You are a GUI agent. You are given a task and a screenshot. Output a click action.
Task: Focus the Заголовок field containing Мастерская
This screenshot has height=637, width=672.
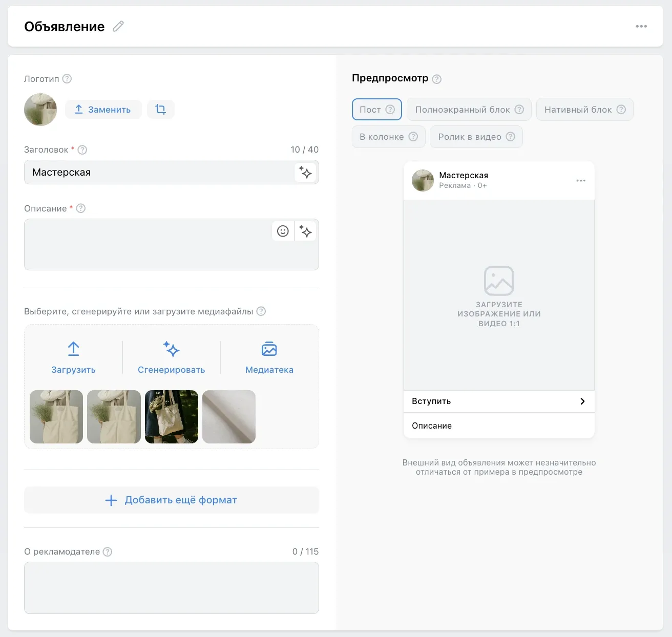click(172, 172)
